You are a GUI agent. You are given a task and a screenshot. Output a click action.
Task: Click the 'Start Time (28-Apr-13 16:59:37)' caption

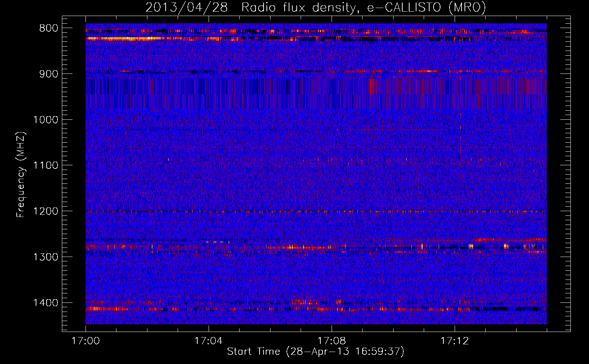point(316,352)
